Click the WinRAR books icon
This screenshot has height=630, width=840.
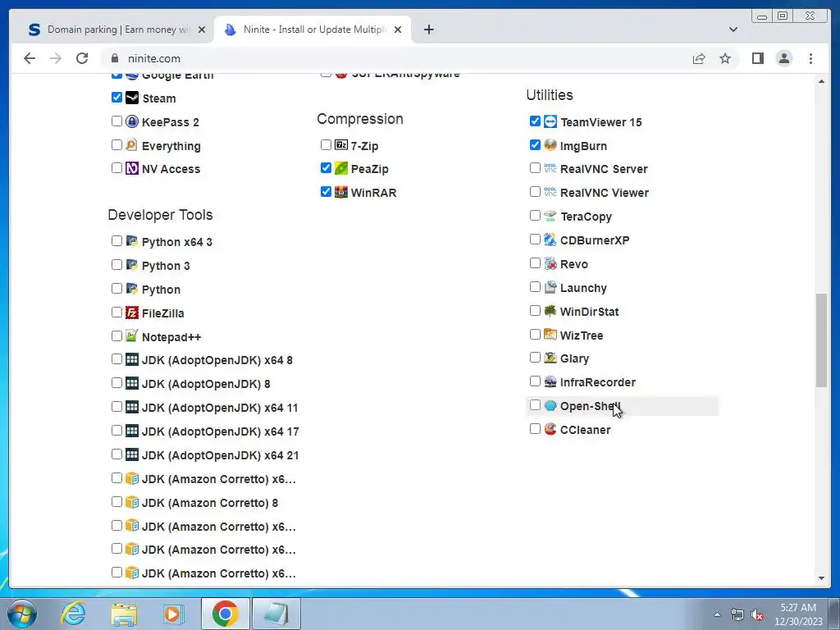tap(341, 192)
